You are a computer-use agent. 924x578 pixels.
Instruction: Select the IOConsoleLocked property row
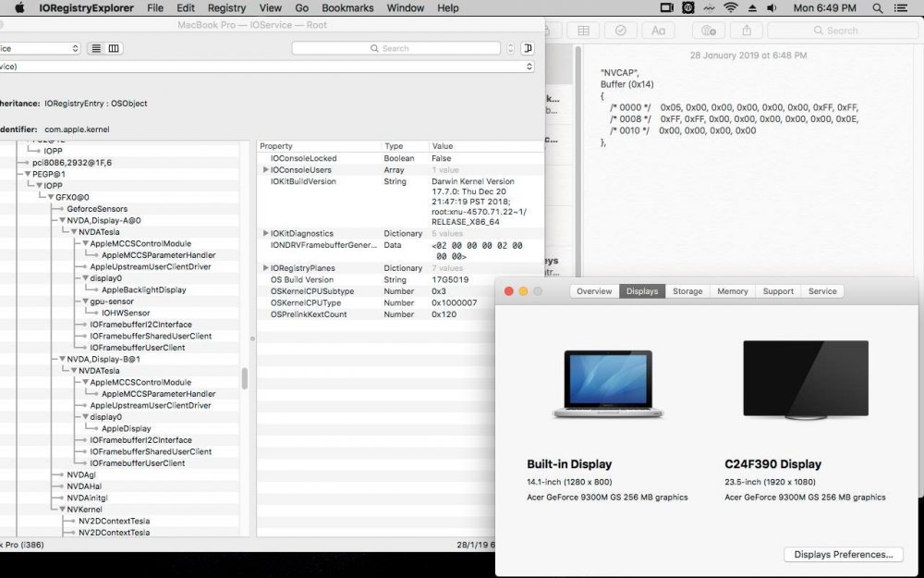401,158
